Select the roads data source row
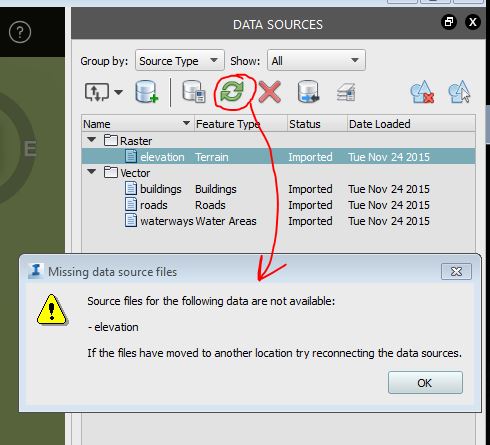The width and height of the screenshot is (490, 445). [278, 205]
